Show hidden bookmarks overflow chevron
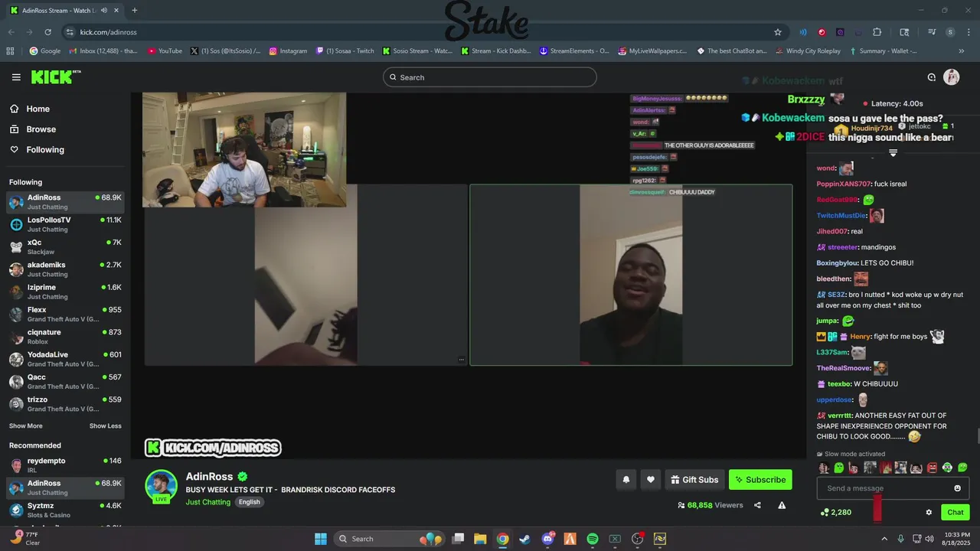The height and width of the screenshot is (551, 980). (x=962, y=51)
